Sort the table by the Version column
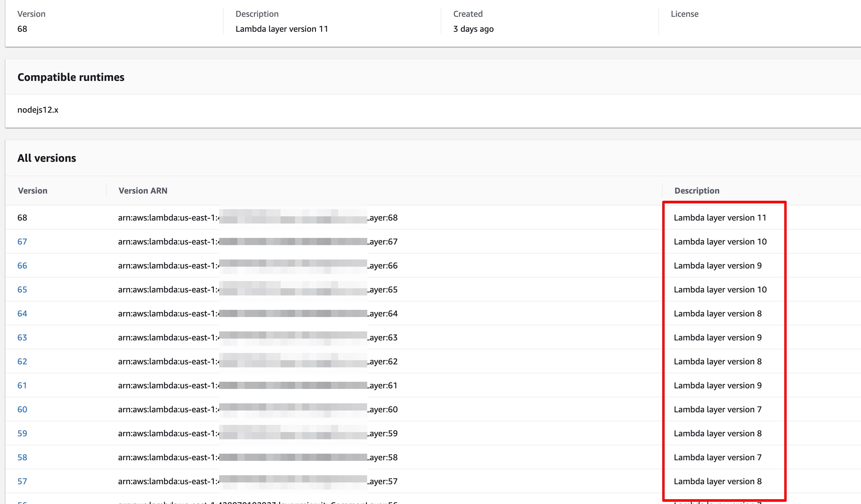Viewport: 861px width, 504px height. click(32, 191)
